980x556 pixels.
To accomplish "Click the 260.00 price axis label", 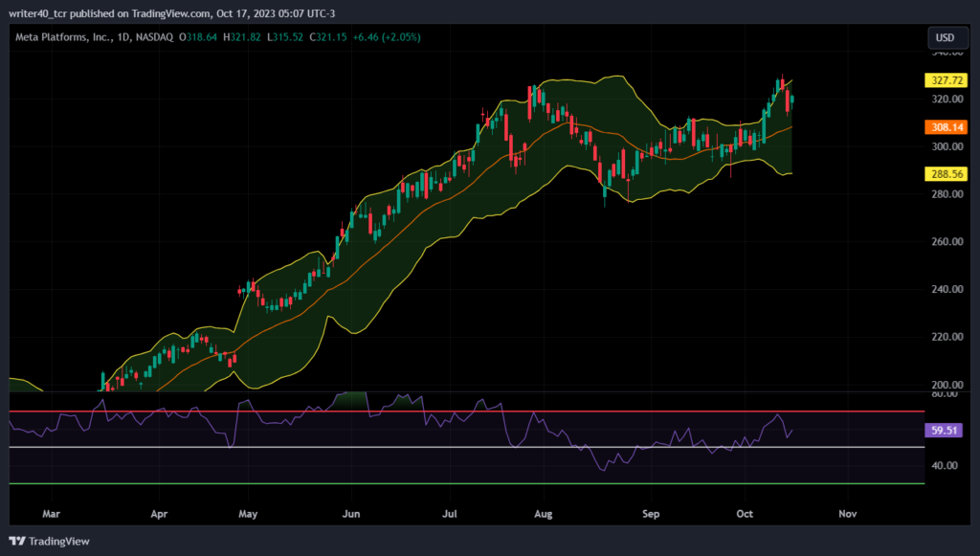I will pos(947,241).
